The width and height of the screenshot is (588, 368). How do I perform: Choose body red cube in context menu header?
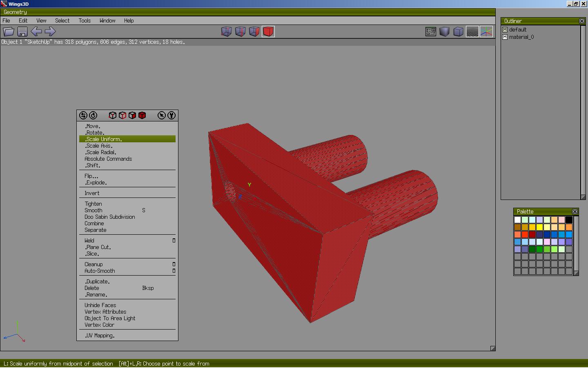tap(142, 115)
